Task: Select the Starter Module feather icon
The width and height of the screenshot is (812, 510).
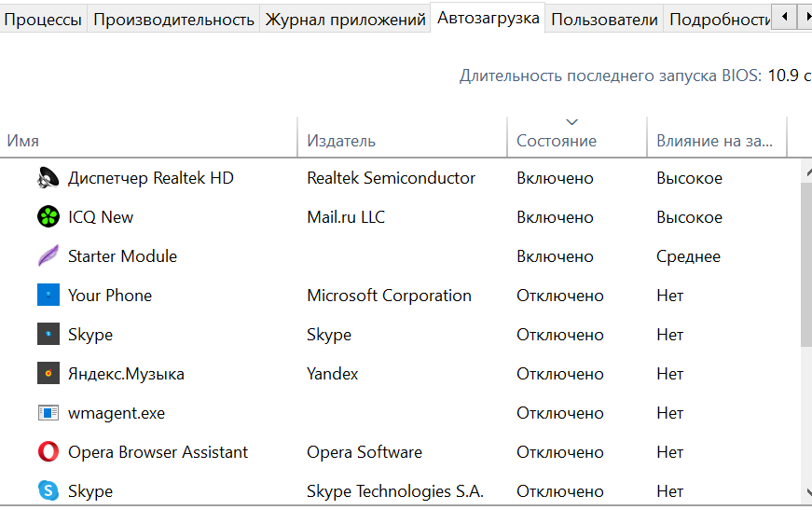Action: tap(48, 256)
